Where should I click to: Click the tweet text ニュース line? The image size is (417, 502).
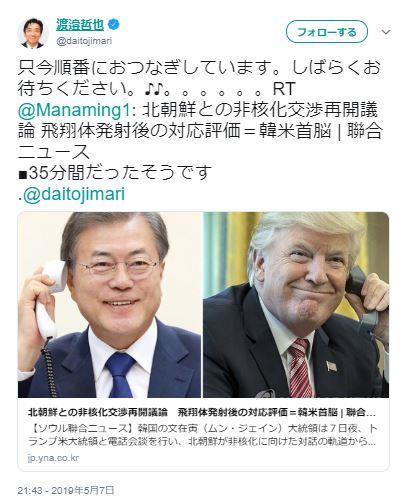(x=54, y=152)
